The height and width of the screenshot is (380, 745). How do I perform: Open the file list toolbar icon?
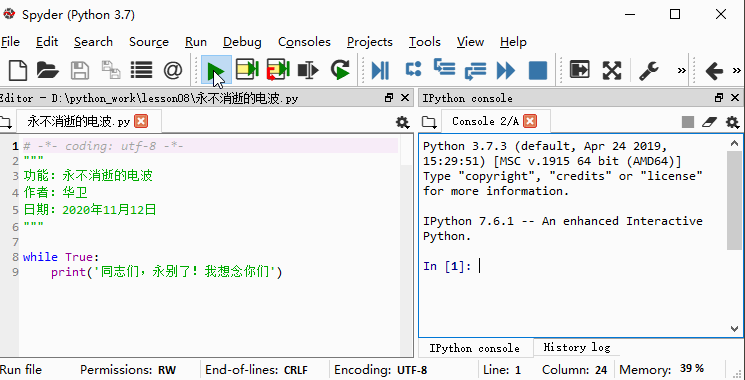coord(142,70)
